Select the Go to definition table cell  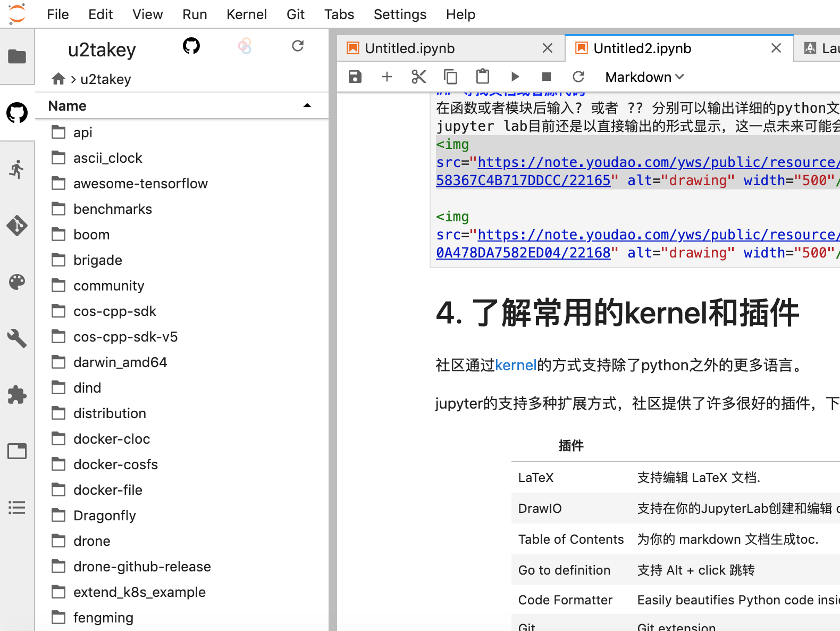(x=571, y=570)
